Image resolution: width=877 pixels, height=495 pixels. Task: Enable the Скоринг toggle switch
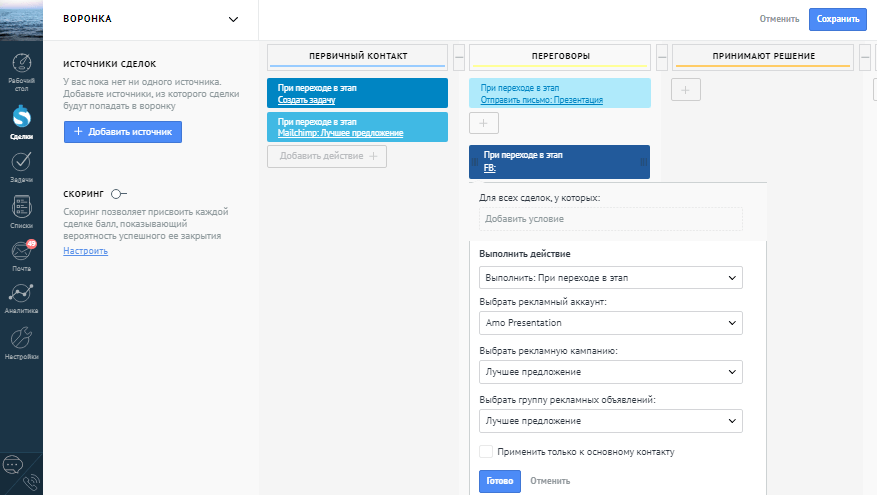pyautogui.click(x=119, y=193)
